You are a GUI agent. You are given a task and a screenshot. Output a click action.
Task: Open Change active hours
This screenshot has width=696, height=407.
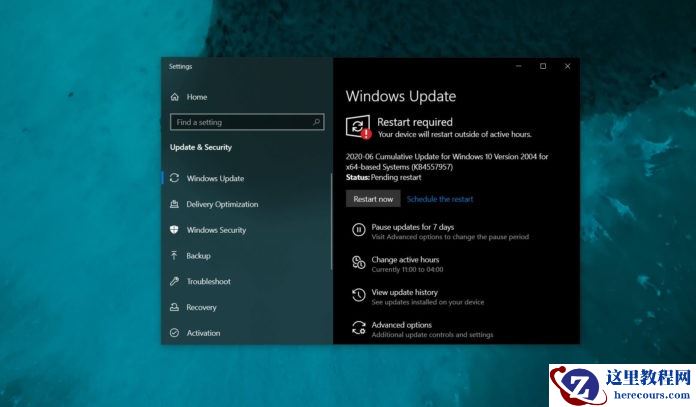(x=405, y=260)
